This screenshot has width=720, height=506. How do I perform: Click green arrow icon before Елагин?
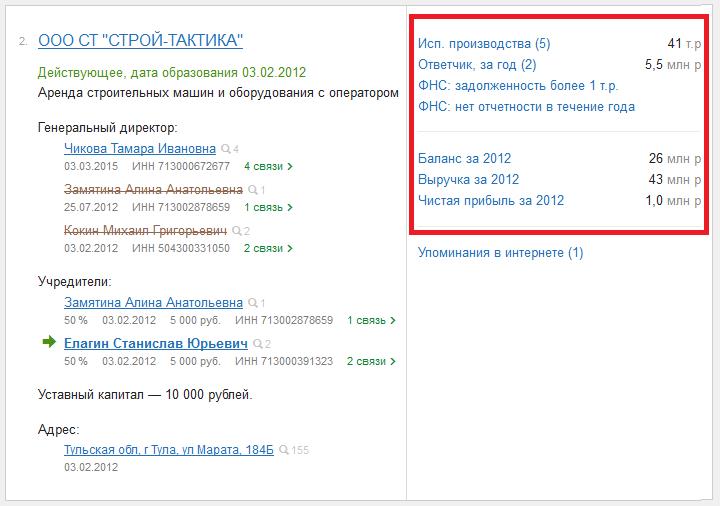click(x=49, y=343)
